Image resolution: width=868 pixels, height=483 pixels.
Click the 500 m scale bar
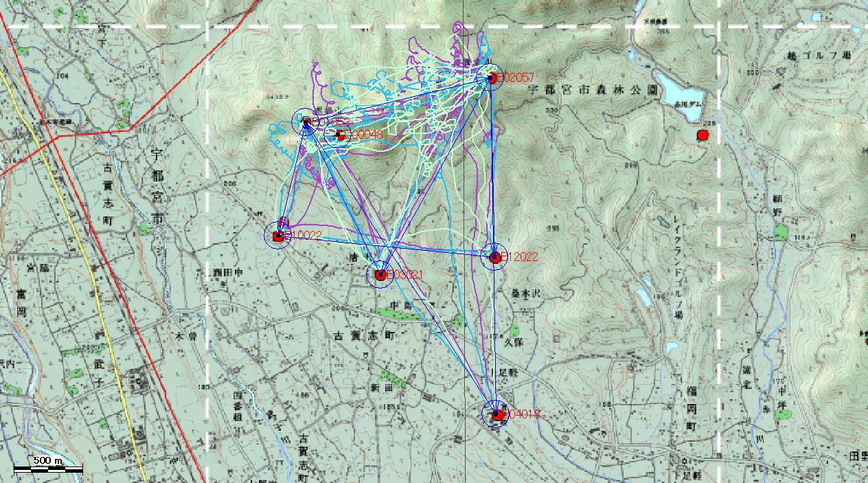point(48,469)
